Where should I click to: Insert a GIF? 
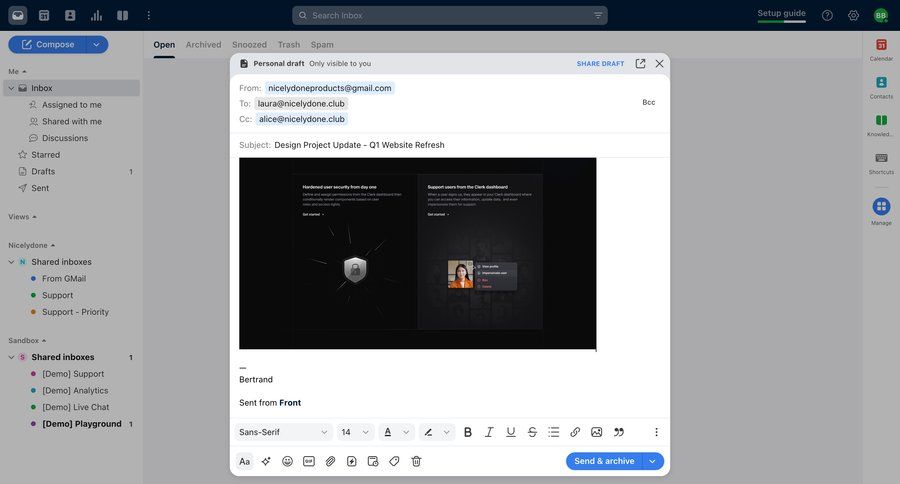309,462
